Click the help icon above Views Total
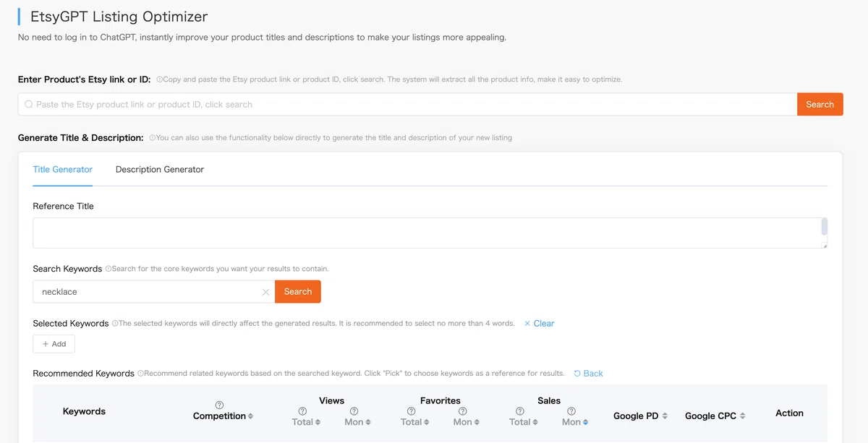 point(302,411)
